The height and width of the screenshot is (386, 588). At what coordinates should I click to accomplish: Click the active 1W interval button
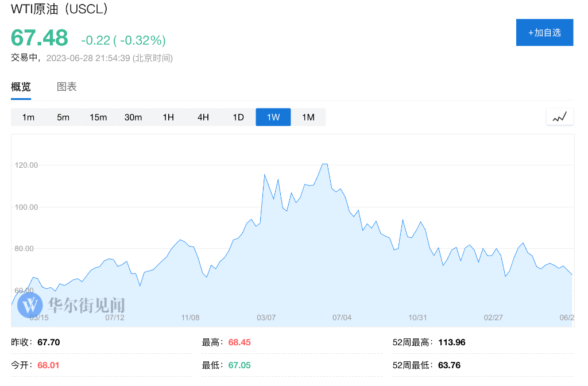click(x=273, y=117)
